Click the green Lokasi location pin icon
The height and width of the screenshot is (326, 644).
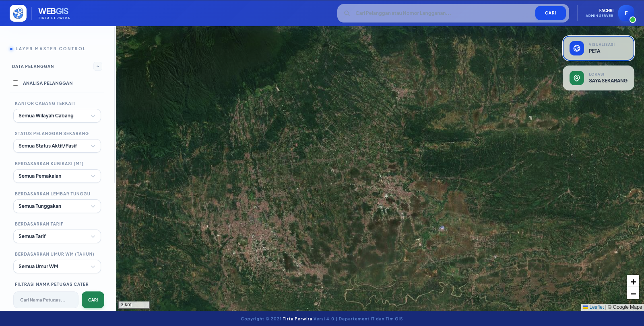[x=577, y=78]
